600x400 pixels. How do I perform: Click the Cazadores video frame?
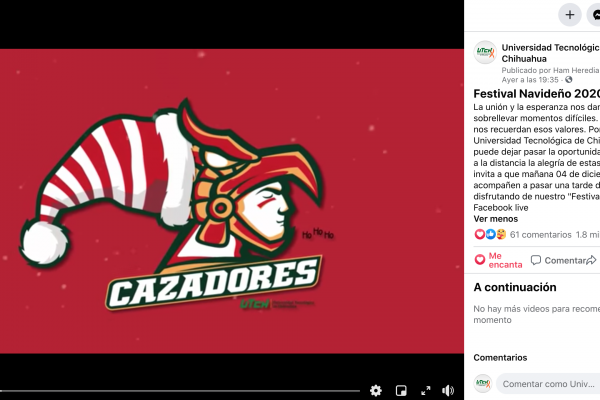click(x=232, y=201)
